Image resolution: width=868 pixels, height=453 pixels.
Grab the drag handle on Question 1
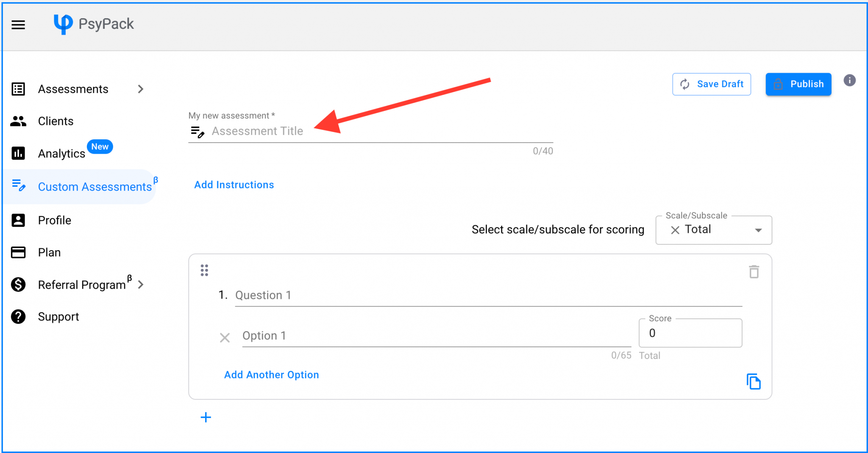tap(204, 270)
